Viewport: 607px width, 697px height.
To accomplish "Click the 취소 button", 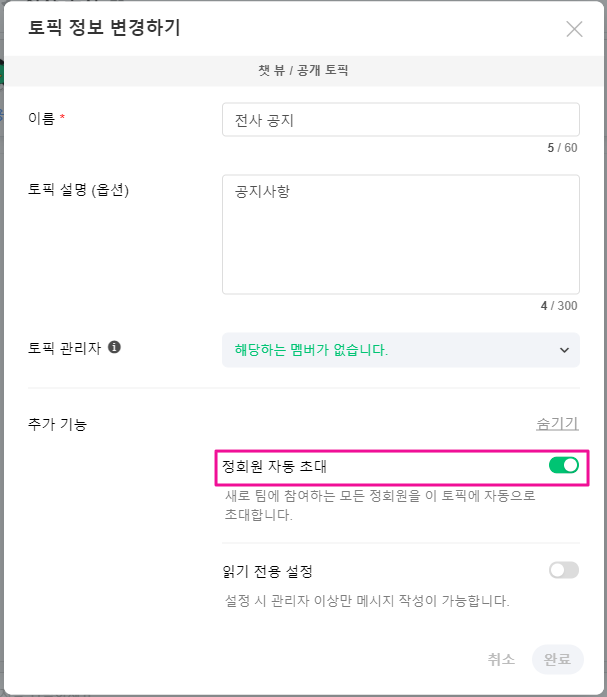I will tap(501, 659).
